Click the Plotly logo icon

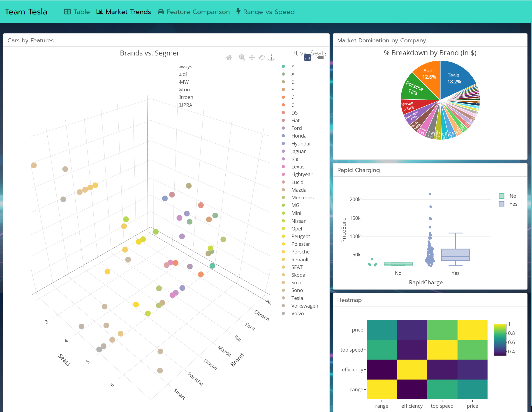[308, 58]
